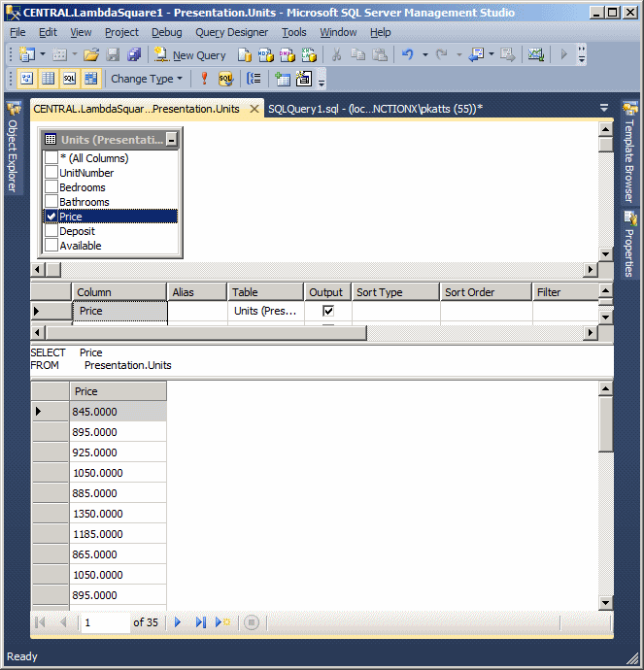
Task: Click the Execute SQL red exclamation icon
Action: pos(204,79)
